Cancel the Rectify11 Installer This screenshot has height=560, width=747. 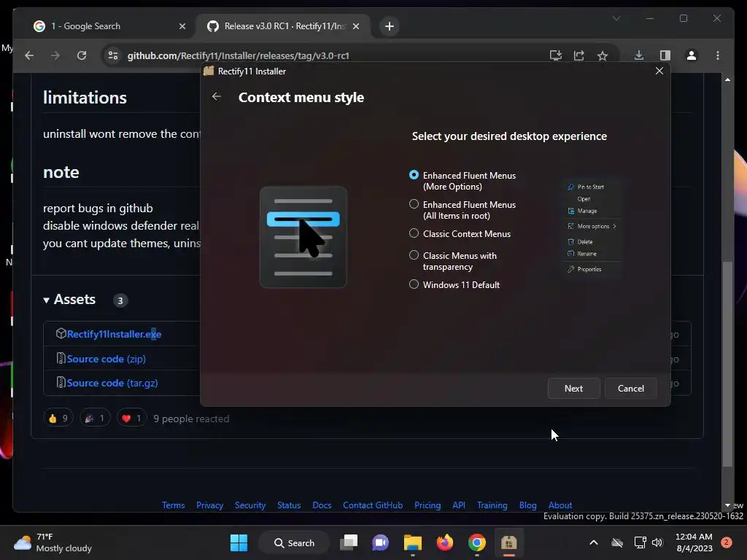631,388
